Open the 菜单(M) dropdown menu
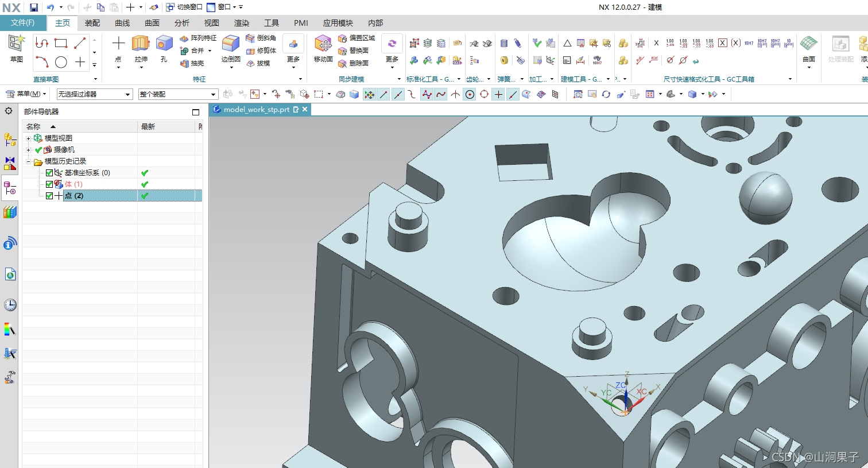 [26, 94]
